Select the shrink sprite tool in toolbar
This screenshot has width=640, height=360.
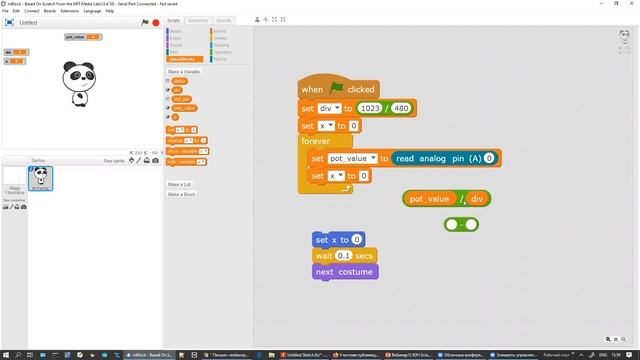point(283,20)
